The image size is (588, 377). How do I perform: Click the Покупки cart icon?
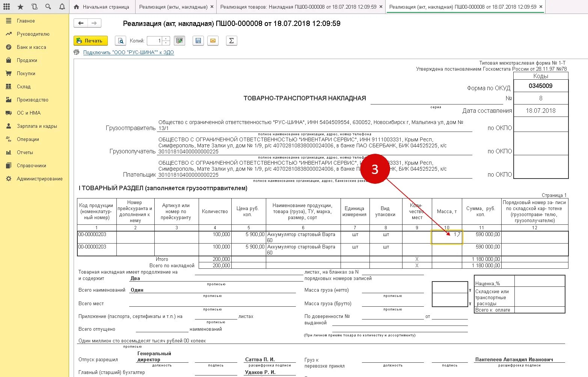tap(9, 74)
